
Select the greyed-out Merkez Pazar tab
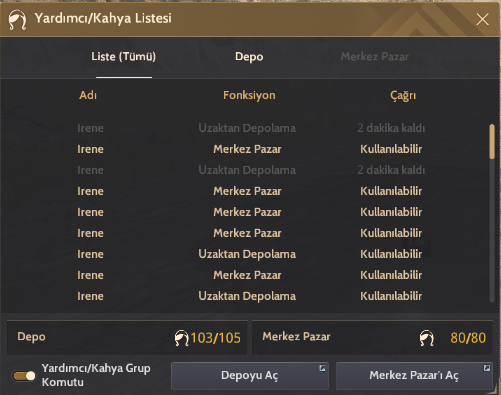[x=374, y=57]
